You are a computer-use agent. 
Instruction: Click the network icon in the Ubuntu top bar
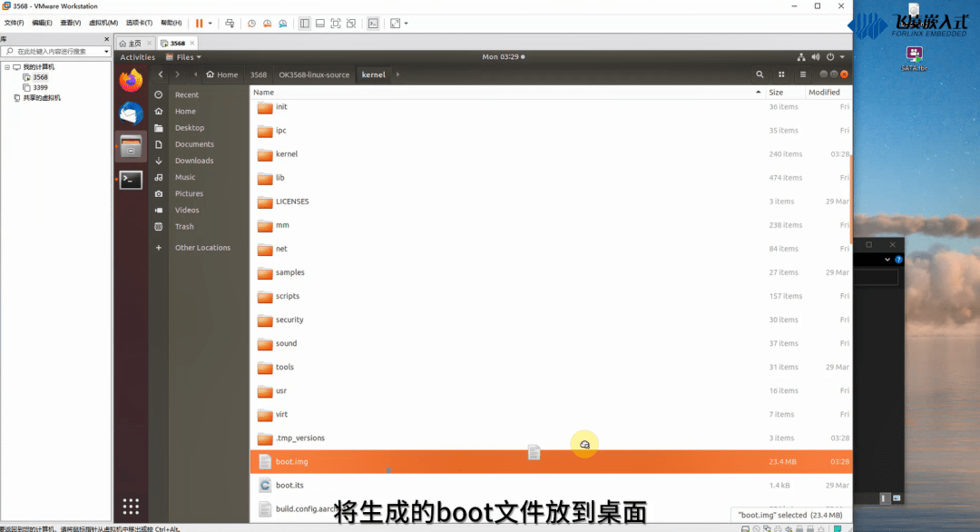801,56
